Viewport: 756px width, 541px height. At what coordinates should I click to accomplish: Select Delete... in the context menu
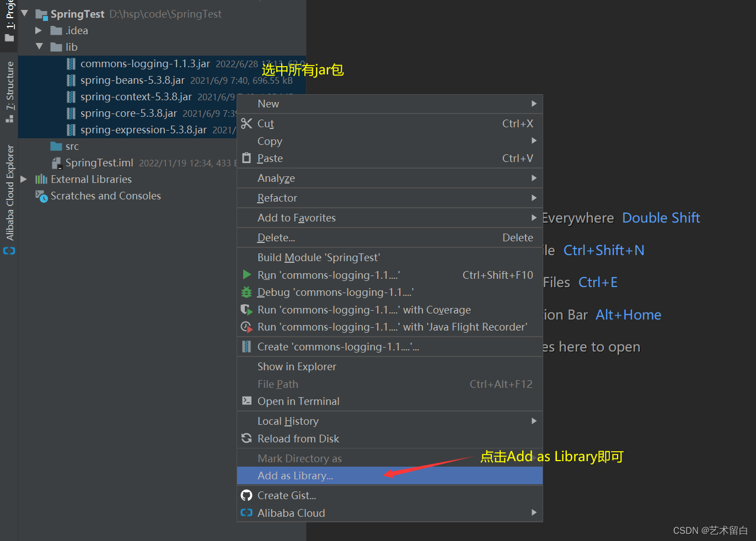(390, 237)
